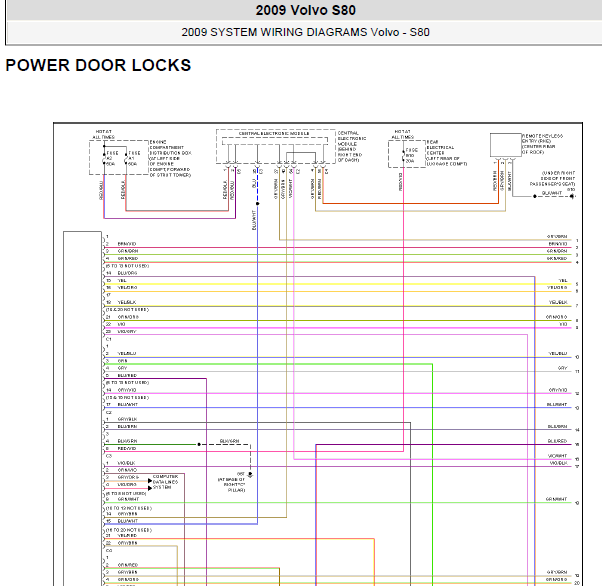Click the "POWER DOOR LOCKS" heading

(98, 65)
